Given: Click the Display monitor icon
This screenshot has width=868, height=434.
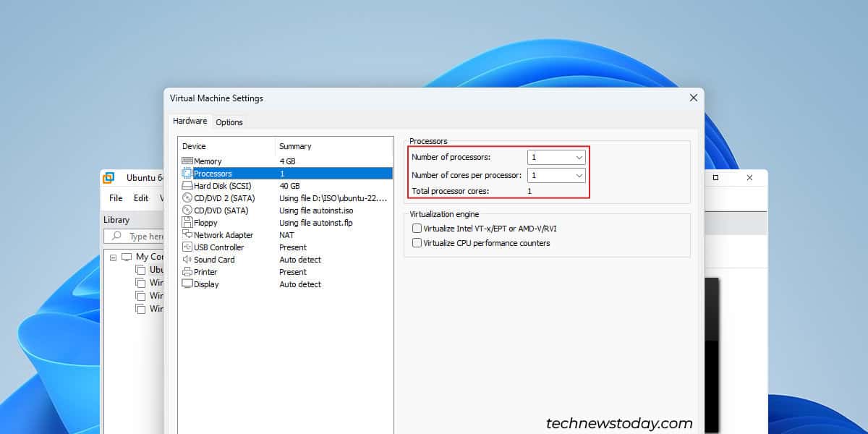Looking at the screenshot, I should (x=187, y=284).
